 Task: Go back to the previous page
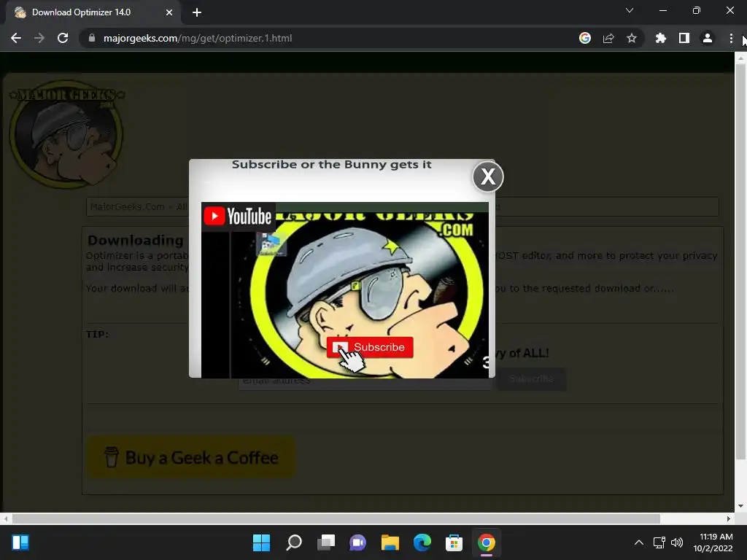16,38
